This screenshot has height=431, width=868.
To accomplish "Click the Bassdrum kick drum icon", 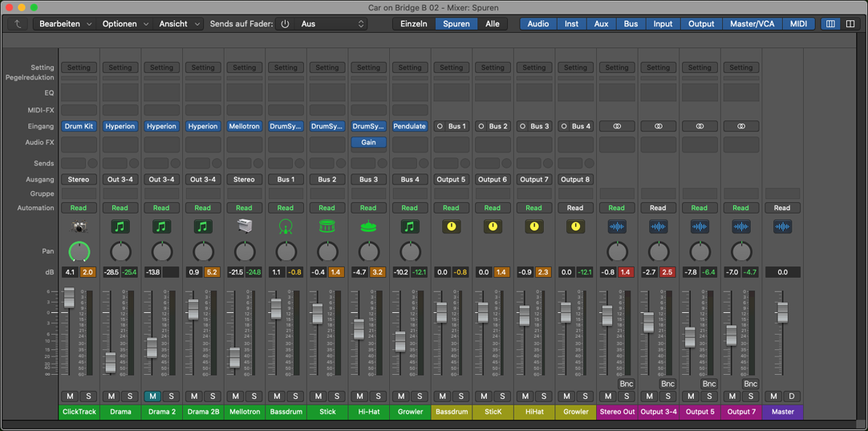I will tap(286, 227).
